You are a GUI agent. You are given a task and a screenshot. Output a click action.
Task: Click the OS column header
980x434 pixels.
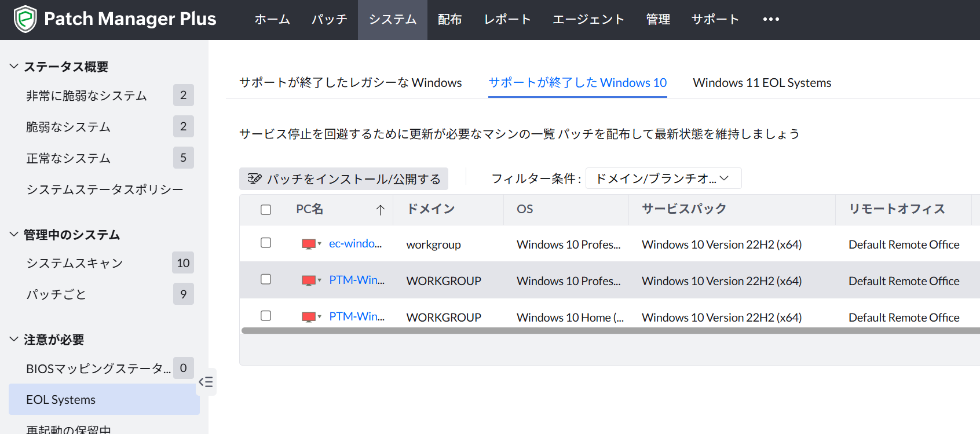(525, 209)
